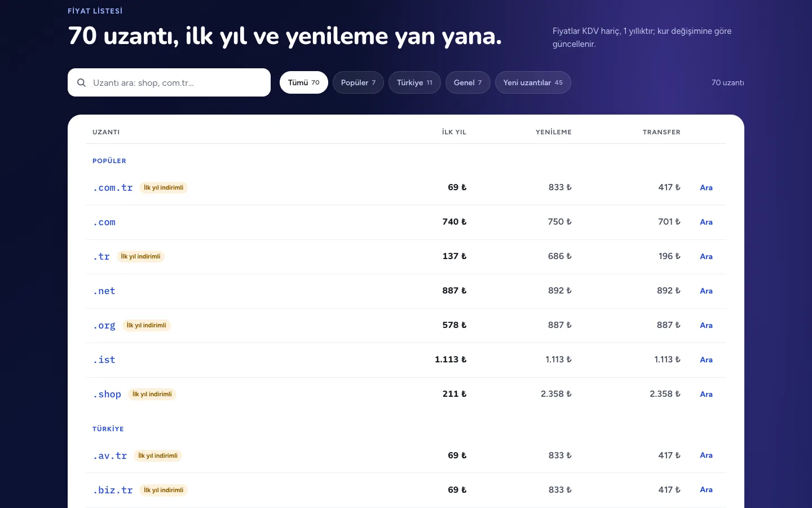Click Ara link in .net row
Viewport: 812px width, 508px height.
coord(706,291)
